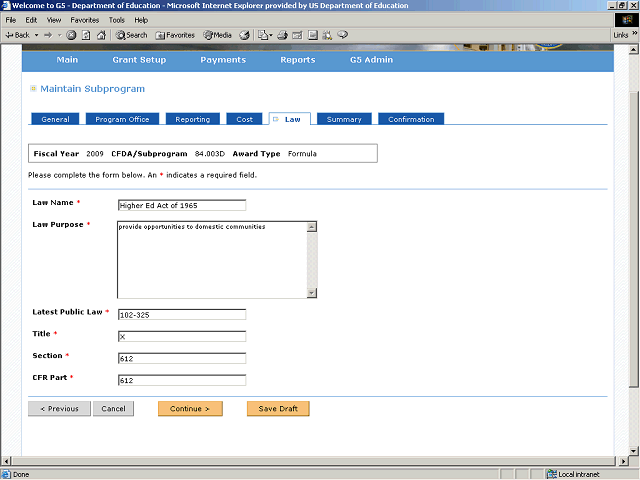
Task: Click the page vertical scrollbar thumb
Action: tap(633, 240)
